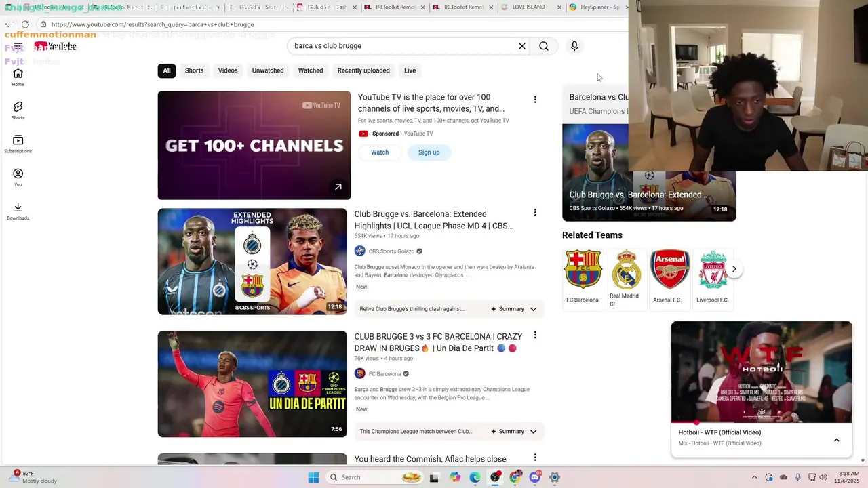
Task: Open Club Brugge vs. Barcelona Extended Highlights title
Action: tap(433, 220)
